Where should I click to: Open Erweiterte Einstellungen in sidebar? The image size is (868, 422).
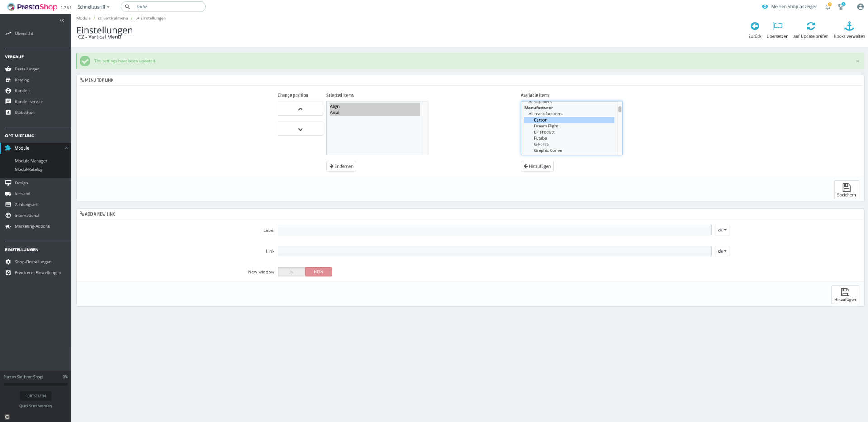click(x=38, y=273)
